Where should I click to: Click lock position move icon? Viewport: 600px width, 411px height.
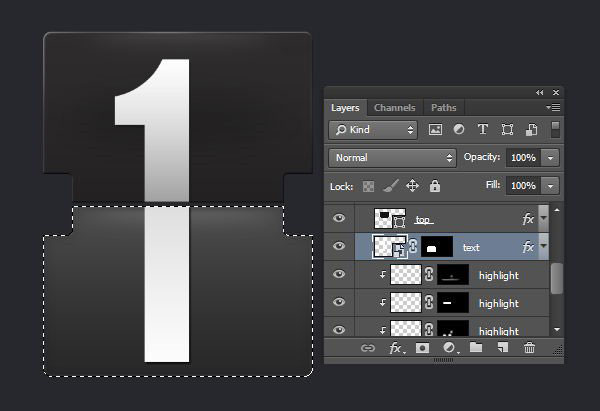point(412,186)
